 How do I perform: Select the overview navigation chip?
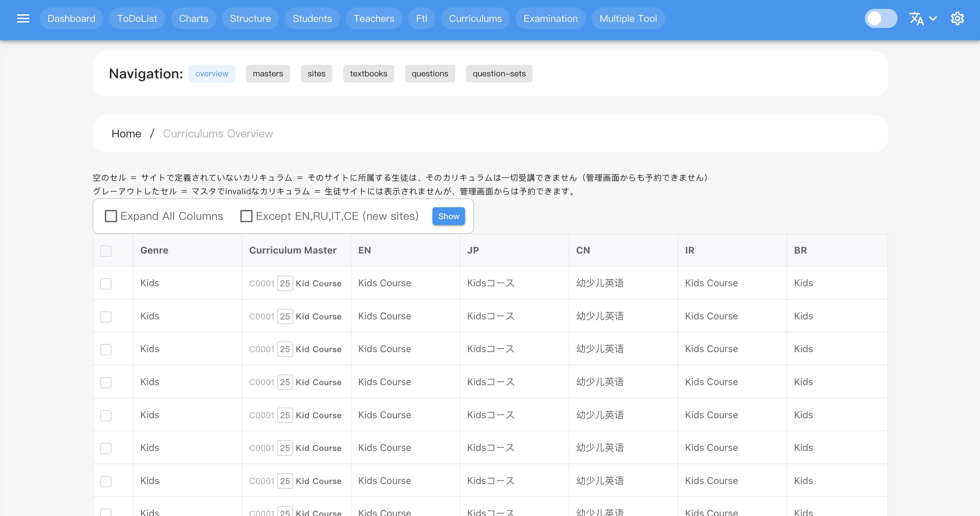(x=212, y=74)
